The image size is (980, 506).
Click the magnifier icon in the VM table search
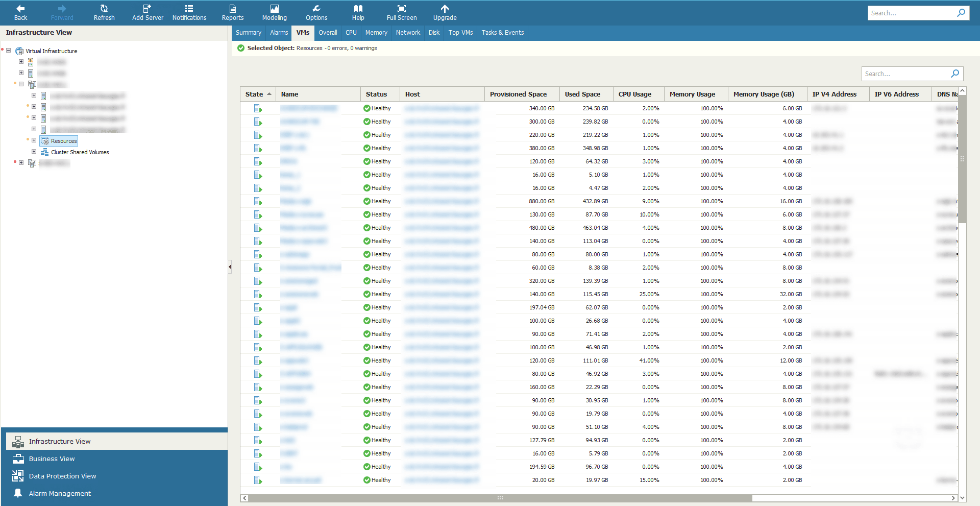[x=955, y=74]
